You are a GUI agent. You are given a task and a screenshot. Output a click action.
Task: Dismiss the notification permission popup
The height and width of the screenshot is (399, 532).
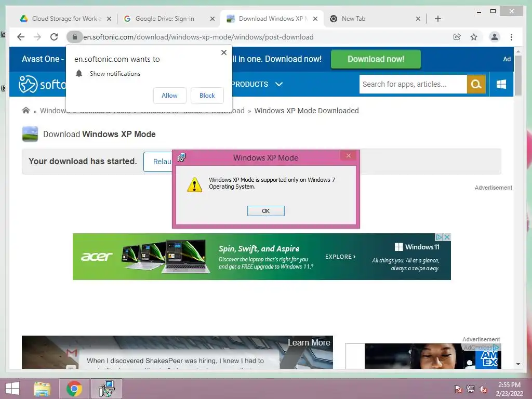(223, 52)
